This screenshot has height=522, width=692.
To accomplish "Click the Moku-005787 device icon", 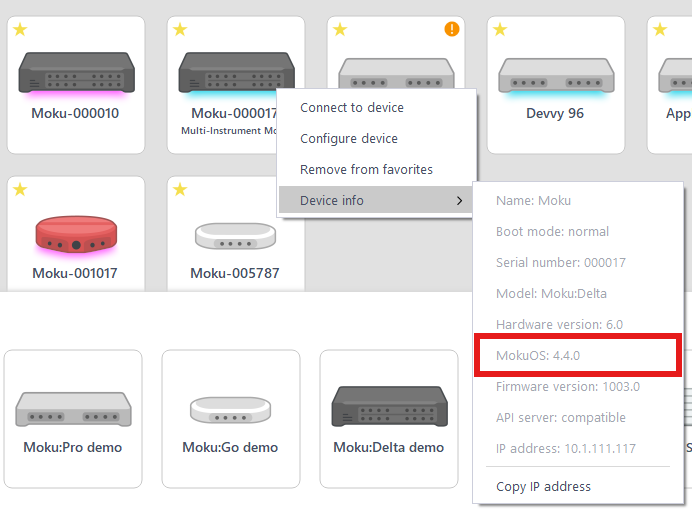I will coord(236,236).
